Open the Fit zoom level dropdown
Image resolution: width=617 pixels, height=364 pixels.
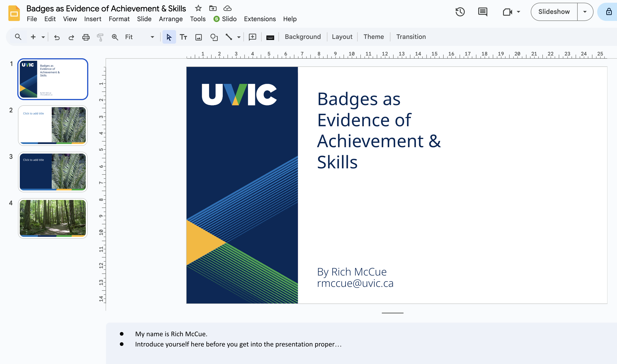coord(140,37)
